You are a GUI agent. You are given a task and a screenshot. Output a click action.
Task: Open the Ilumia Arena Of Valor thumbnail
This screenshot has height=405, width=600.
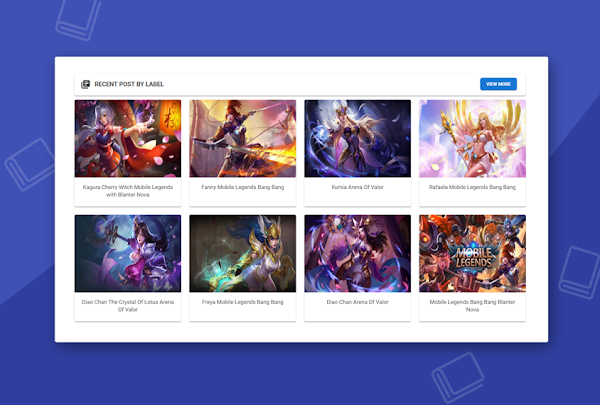357,139
